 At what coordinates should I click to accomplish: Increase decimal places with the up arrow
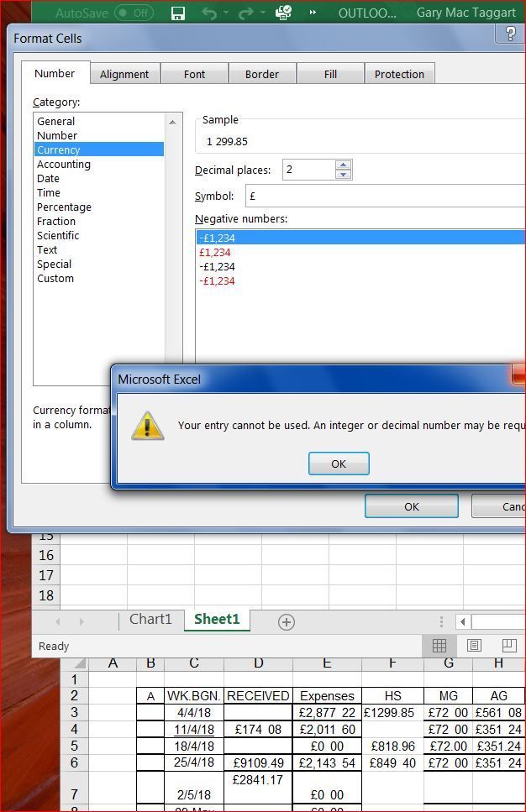tap(343, 165)
